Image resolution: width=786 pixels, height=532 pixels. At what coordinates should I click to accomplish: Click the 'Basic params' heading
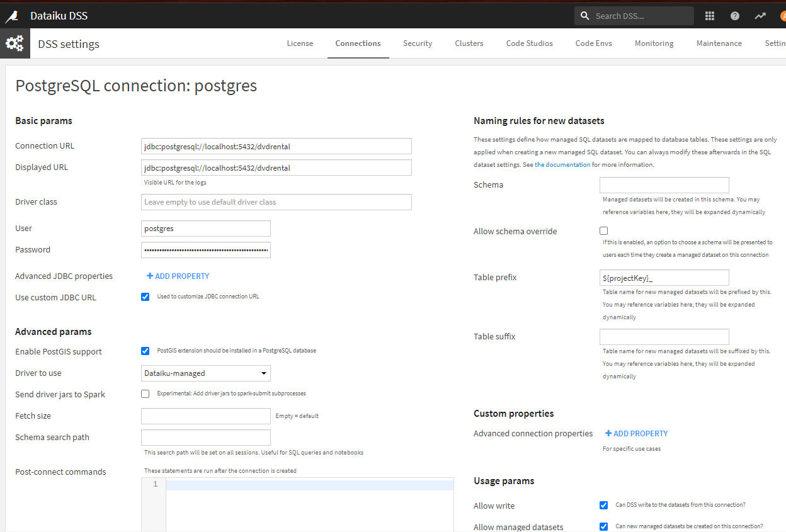43,120
